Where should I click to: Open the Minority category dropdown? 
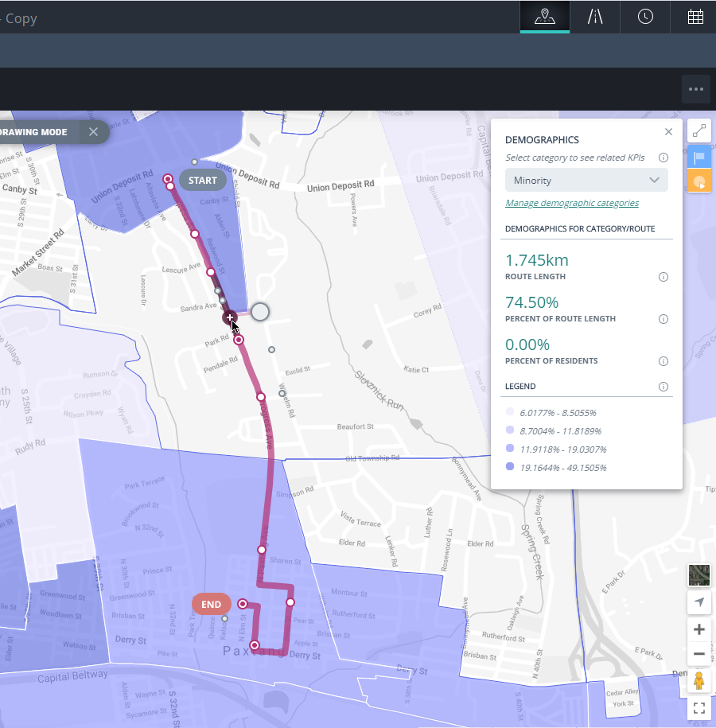(x=586, y=180)
